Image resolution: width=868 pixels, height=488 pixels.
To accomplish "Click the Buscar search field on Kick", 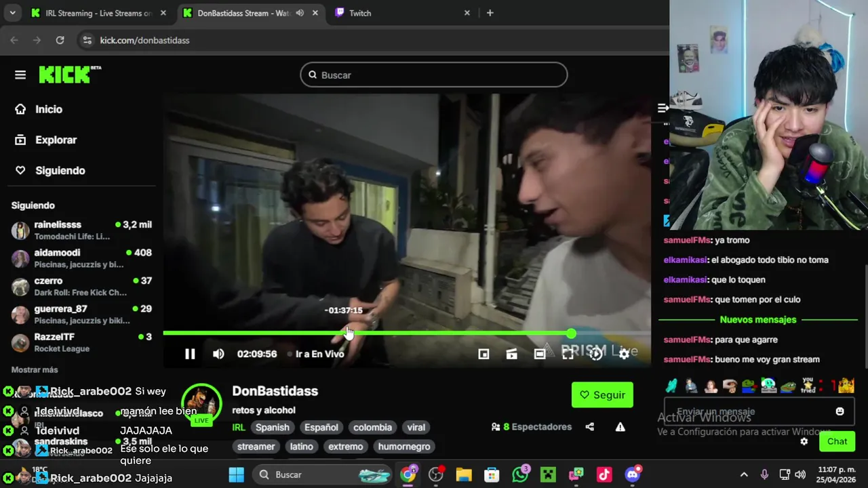I will 434,75.
